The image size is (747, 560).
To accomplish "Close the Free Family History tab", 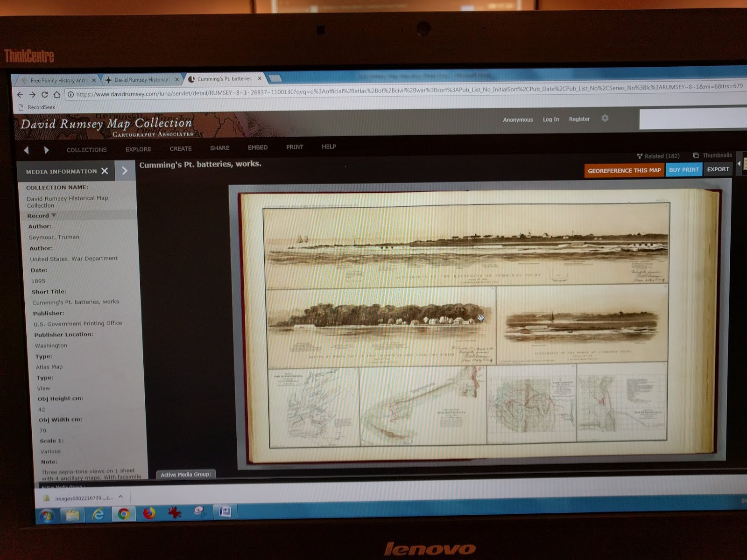I will pyautogui.click(x=94, y=80).
